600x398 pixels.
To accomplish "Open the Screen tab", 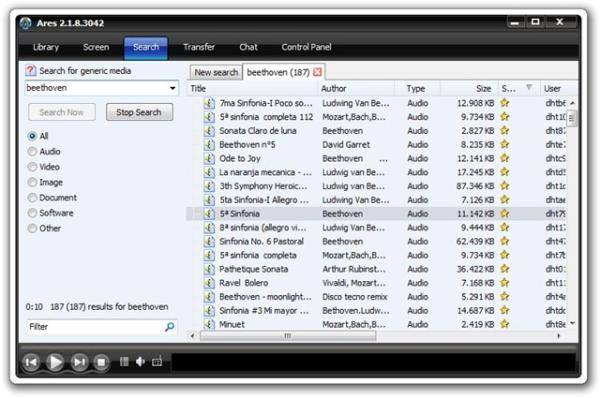I will [x=96, y=47].
